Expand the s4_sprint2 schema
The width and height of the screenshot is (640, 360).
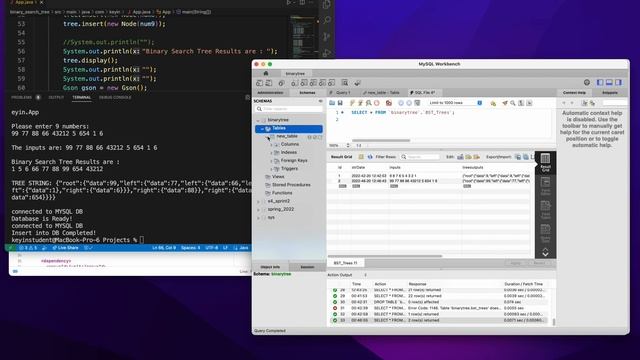pos(258,202)
